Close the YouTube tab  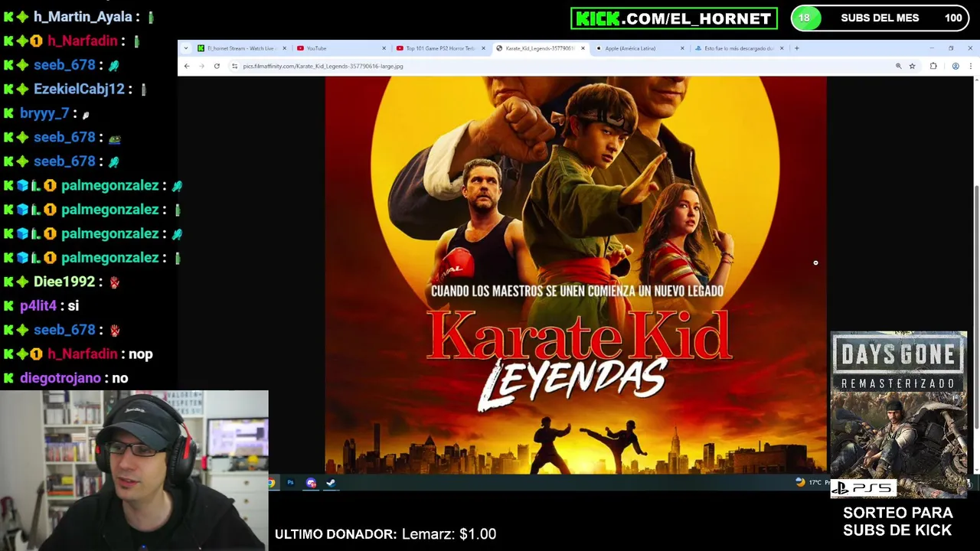384,48
